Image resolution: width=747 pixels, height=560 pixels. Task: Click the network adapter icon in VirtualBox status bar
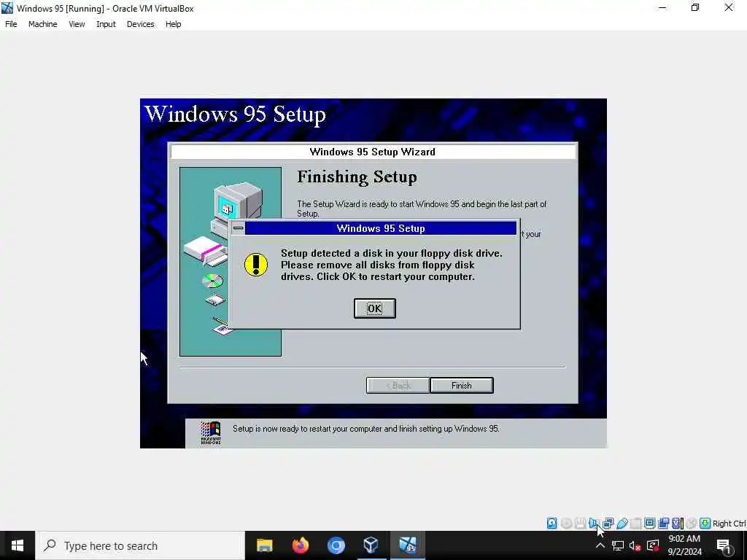[608, 524]
